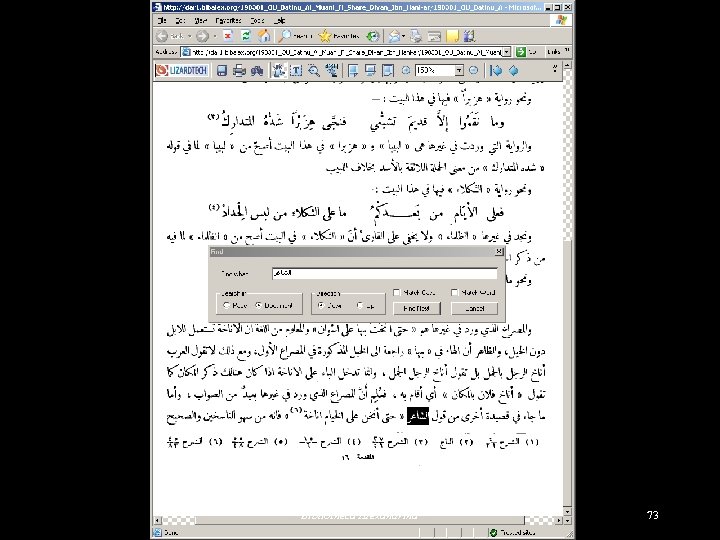Screen dimensions: 720x540
Task: Select the text selection T tool
Action: [x=296, y=70]
